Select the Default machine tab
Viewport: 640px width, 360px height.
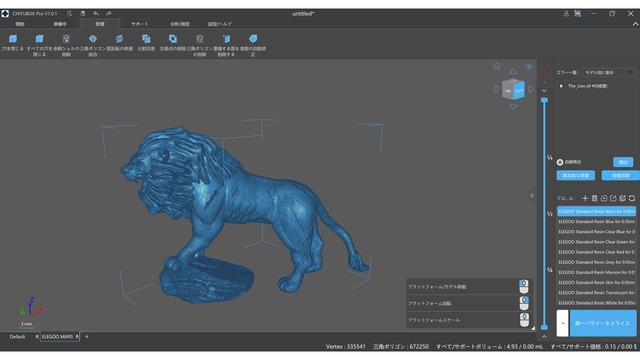pos(17,337)
